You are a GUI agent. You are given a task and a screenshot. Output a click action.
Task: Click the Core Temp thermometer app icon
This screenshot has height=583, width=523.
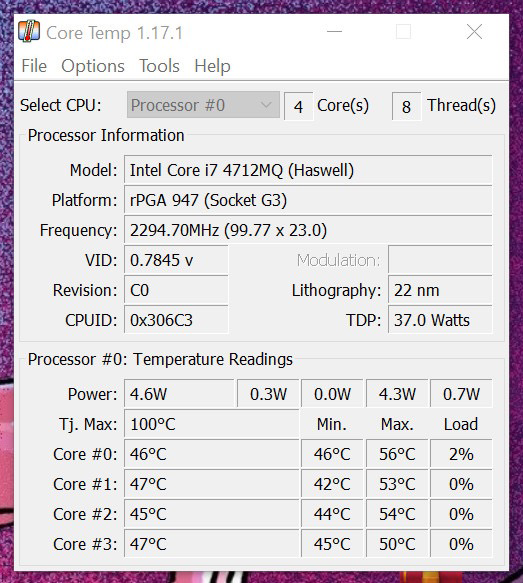[29, 31]
